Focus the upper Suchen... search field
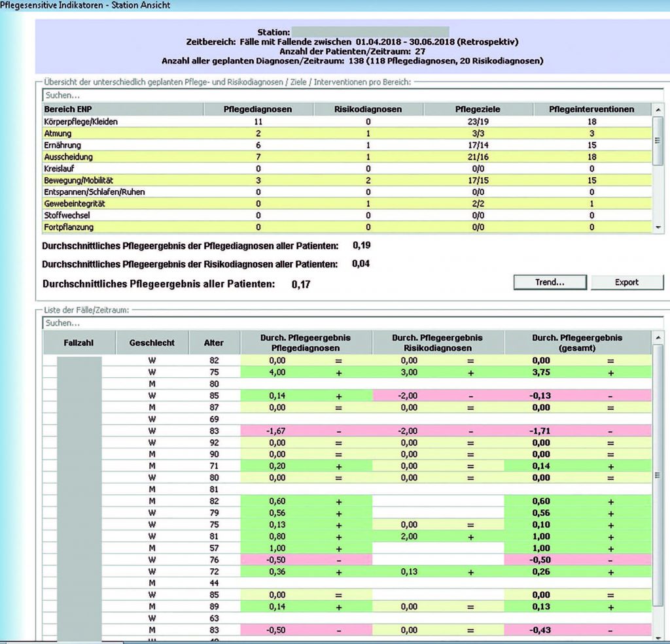The image size is (670, 644). tap(353, 95)
